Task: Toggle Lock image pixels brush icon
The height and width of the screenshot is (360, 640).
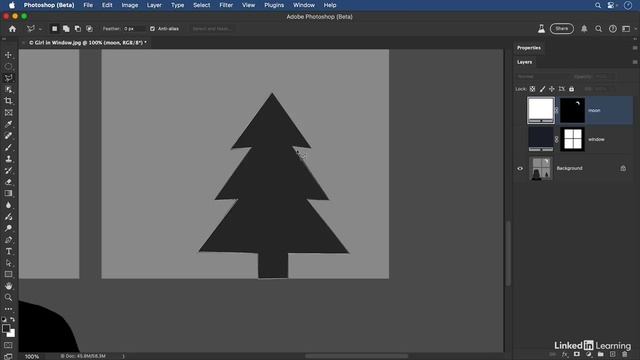Action: (542, 89)
